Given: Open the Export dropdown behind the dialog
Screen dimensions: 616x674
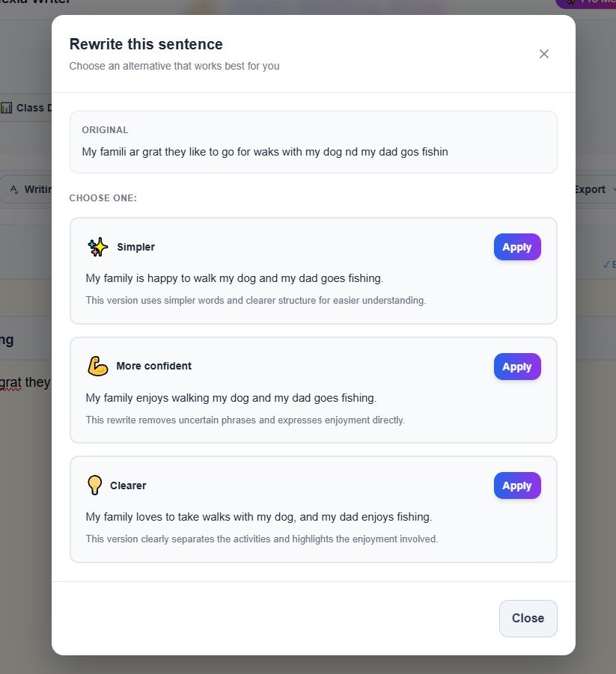Looking at the screenshot, I should (x=594, y=189).
